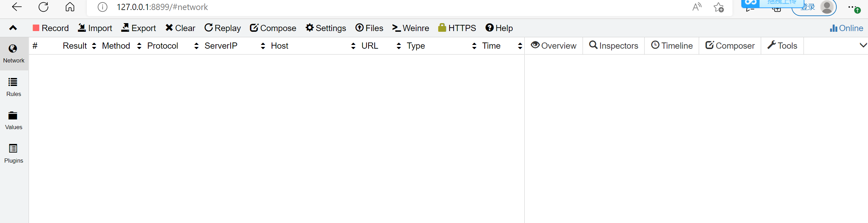This screenshot has width=868, height=223.
Task: Open Weinre from the toolbar
Action: pos(411,28)
